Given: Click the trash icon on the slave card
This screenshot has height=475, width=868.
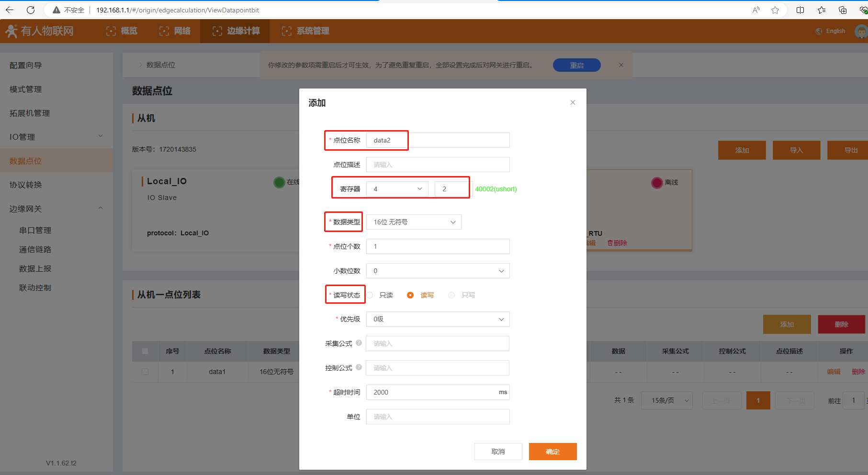Looking at the screenshot, I should click(x=610, y=243).
